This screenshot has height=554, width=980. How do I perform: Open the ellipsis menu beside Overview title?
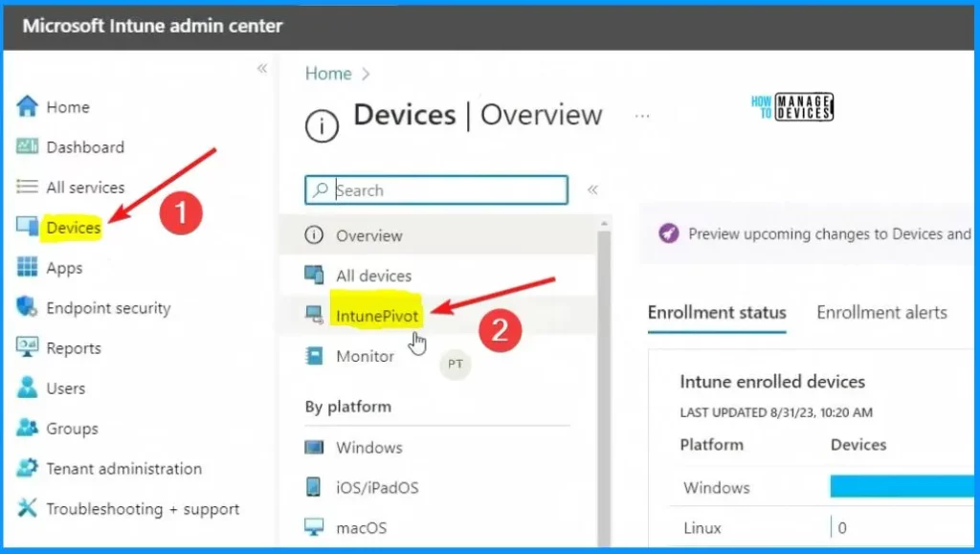[642, 116]
